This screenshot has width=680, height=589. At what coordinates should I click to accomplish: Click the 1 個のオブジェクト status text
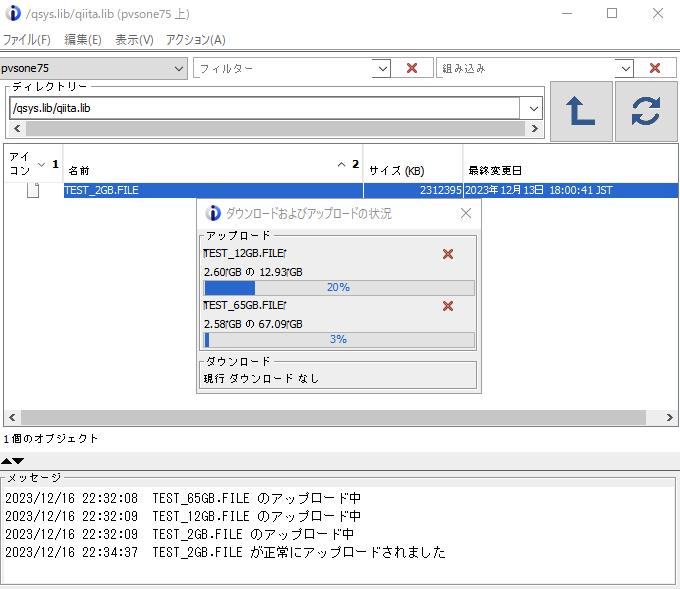51,439
